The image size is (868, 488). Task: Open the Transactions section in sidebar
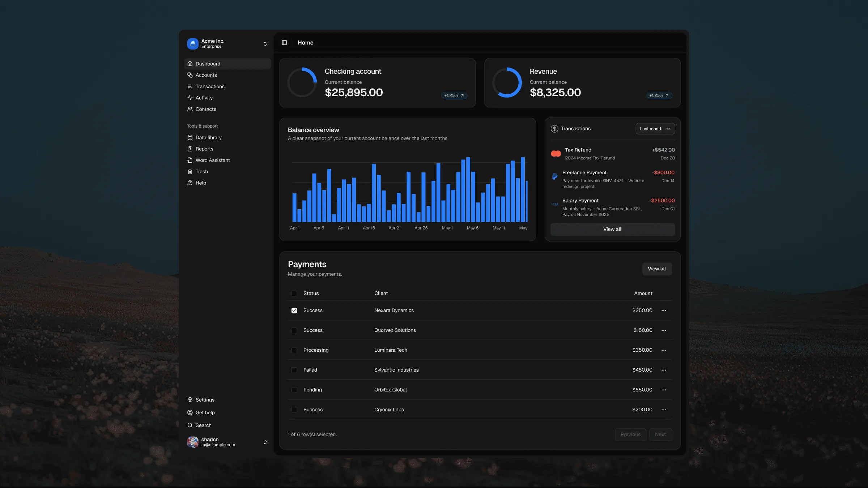(x=210, y=86)
